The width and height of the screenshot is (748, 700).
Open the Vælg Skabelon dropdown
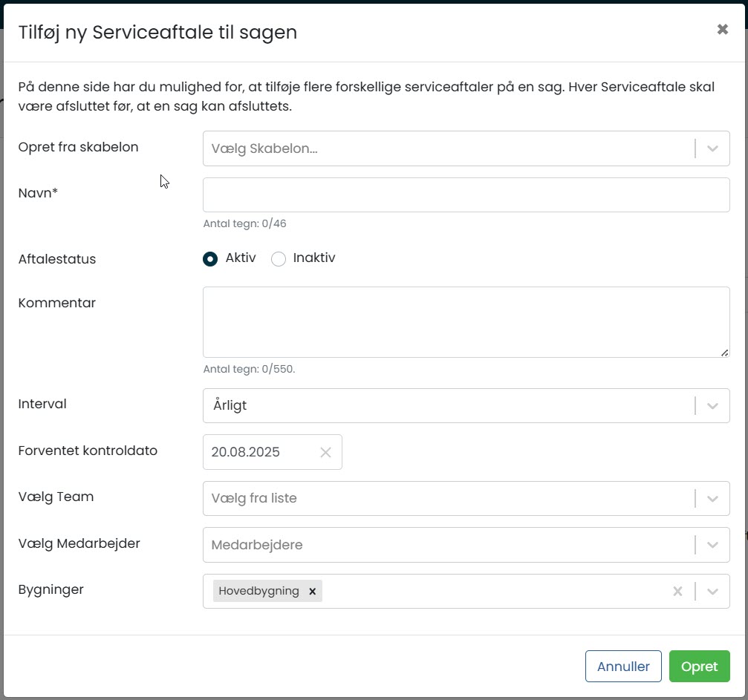[446, 148]
